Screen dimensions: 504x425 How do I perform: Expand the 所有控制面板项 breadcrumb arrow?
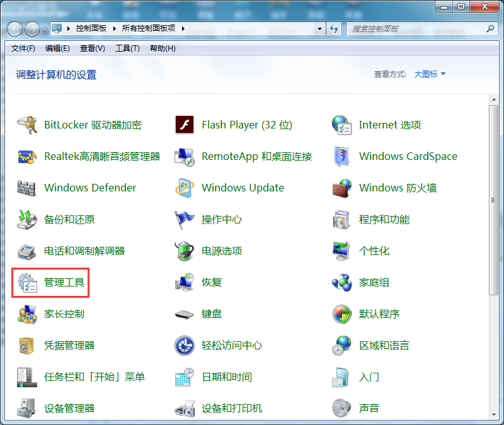pos(182,28)
